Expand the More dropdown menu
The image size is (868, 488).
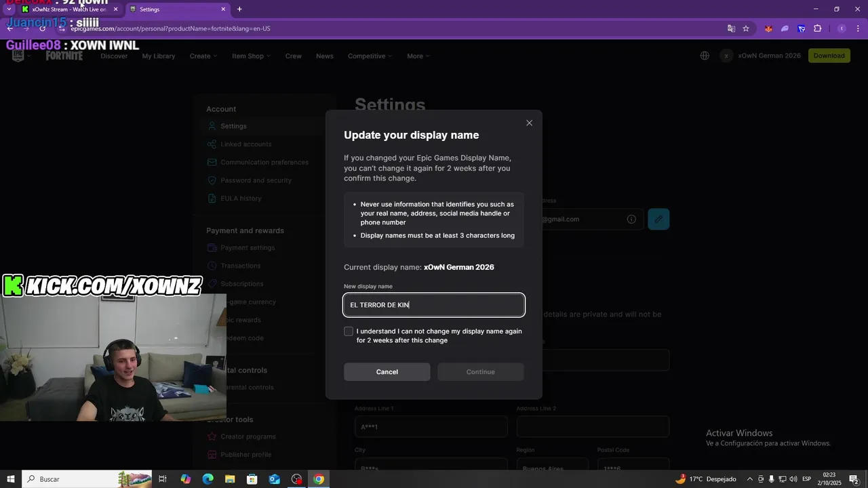418,56
